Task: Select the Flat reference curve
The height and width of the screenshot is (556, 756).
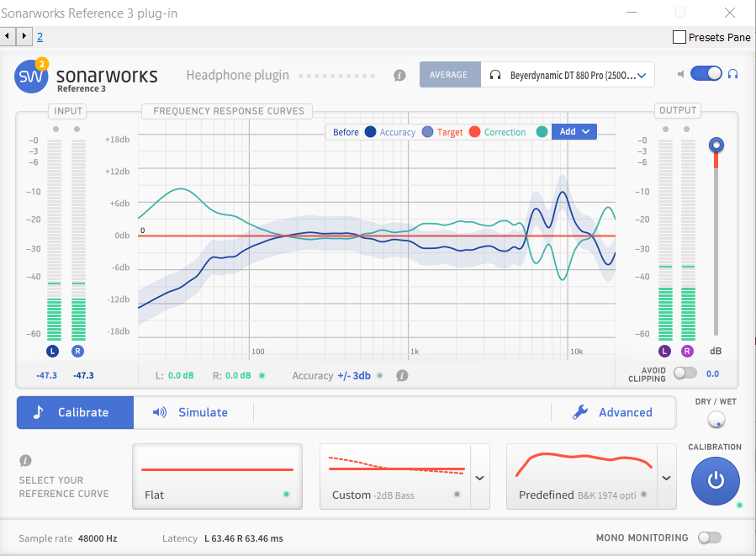Action: click(x=218, y=476)
